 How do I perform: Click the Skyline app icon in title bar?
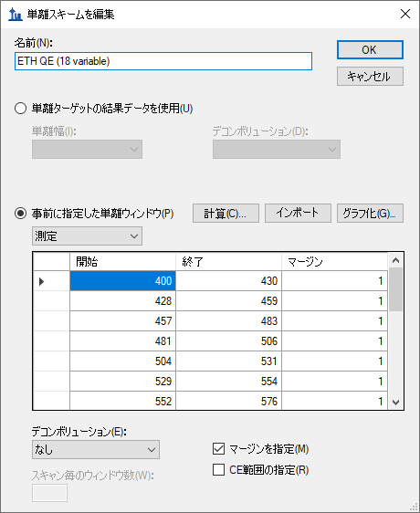[x=15, y=15]
